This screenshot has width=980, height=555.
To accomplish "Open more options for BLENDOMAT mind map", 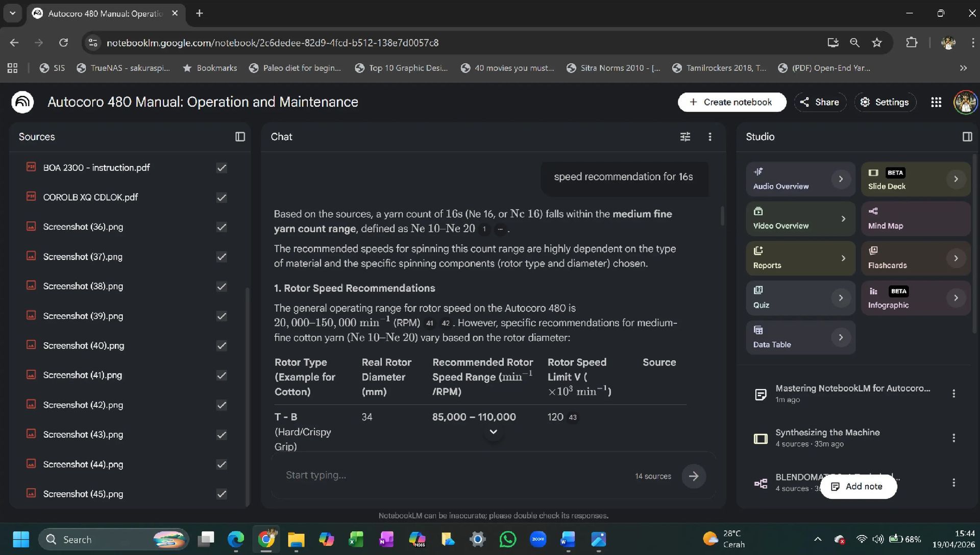I will 953,482.
